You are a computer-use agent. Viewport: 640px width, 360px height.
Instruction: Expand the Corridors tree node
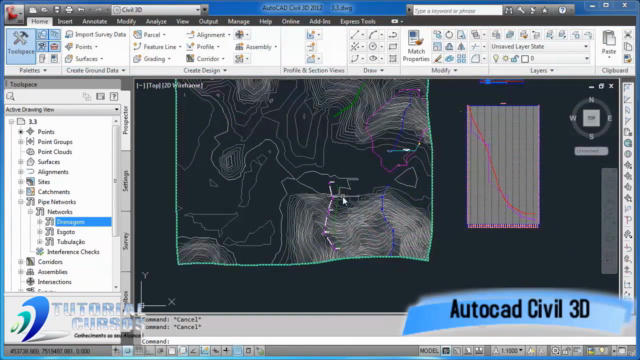click(x=21, y=262)
